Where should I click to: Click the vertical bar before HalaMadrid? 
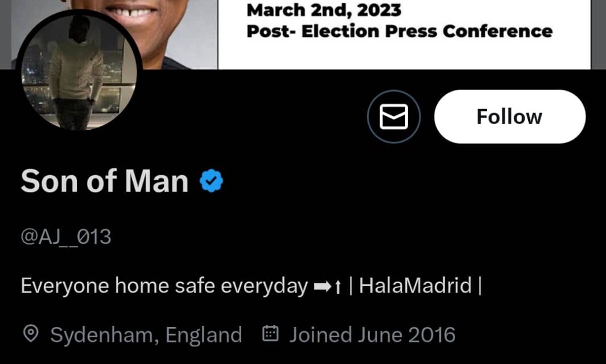tap(351, 286)
